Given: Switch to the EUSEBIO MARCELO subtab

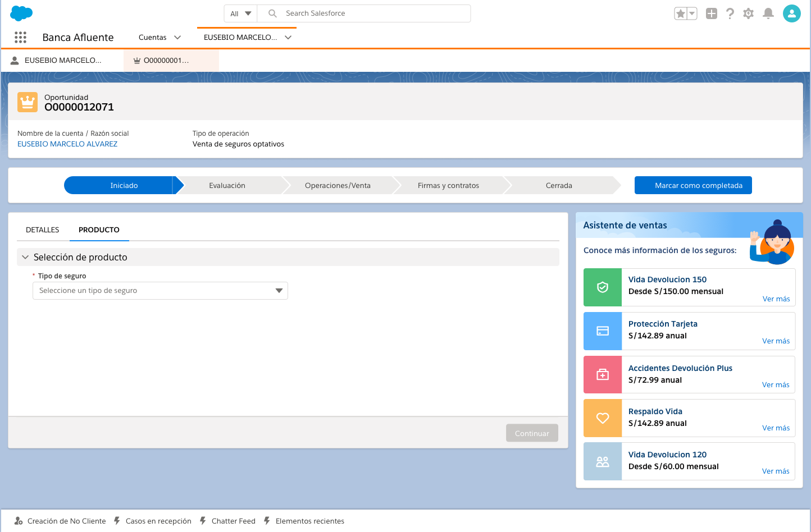Looking at the screenshot, I should tap(62, 61).
